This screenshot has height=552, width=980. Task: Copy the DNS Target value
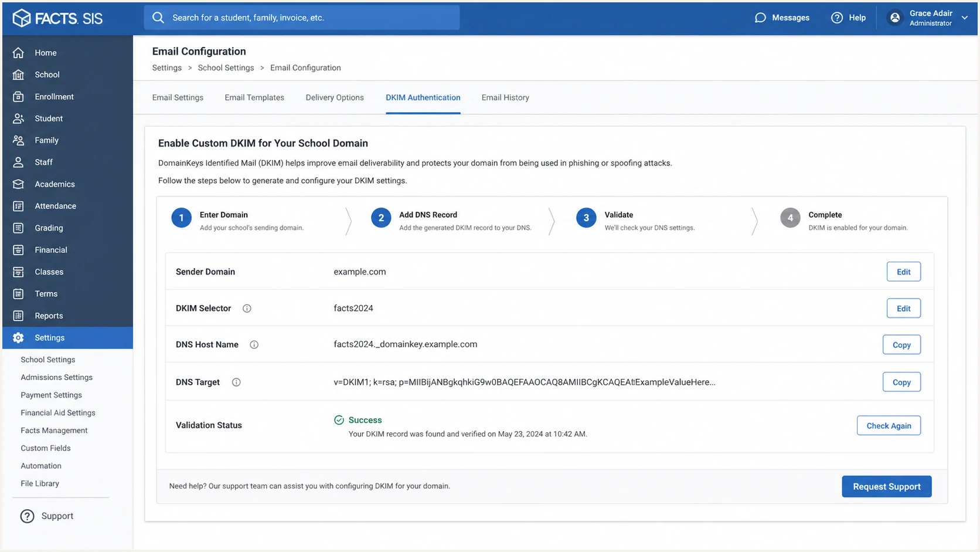click(901, 382)
